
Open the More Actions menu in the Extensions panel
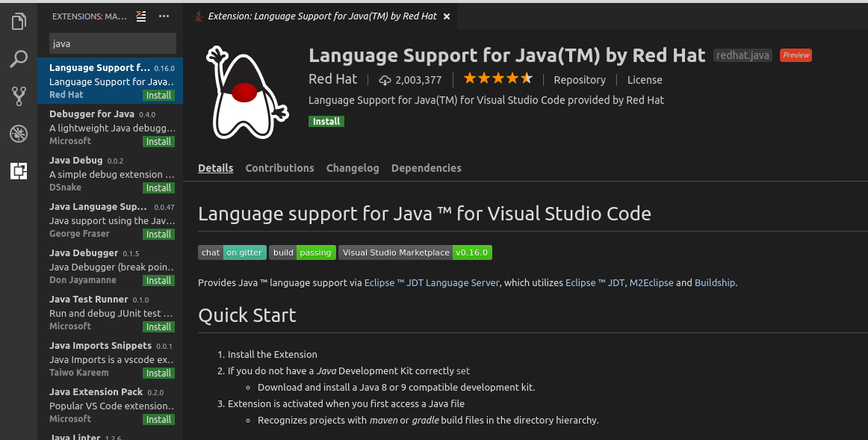point(164,16)
